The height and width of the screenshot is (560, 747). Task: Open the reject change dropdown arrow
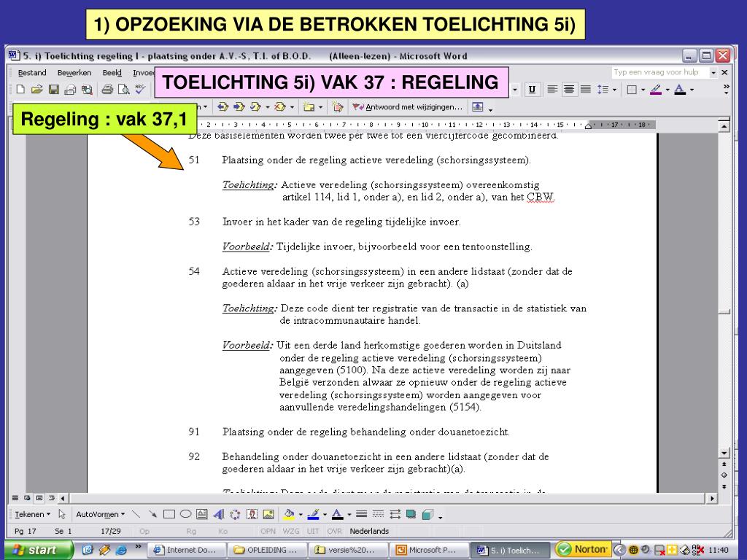pos(292,107)
